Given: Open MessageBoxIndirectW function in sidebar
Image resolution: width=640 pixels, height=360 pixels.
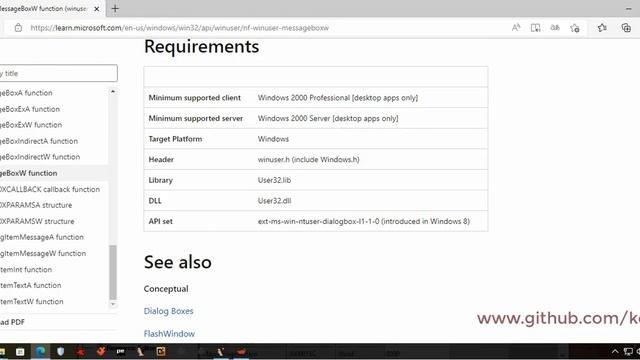Looking at the screenshot, I should click(x=40, y=157).
